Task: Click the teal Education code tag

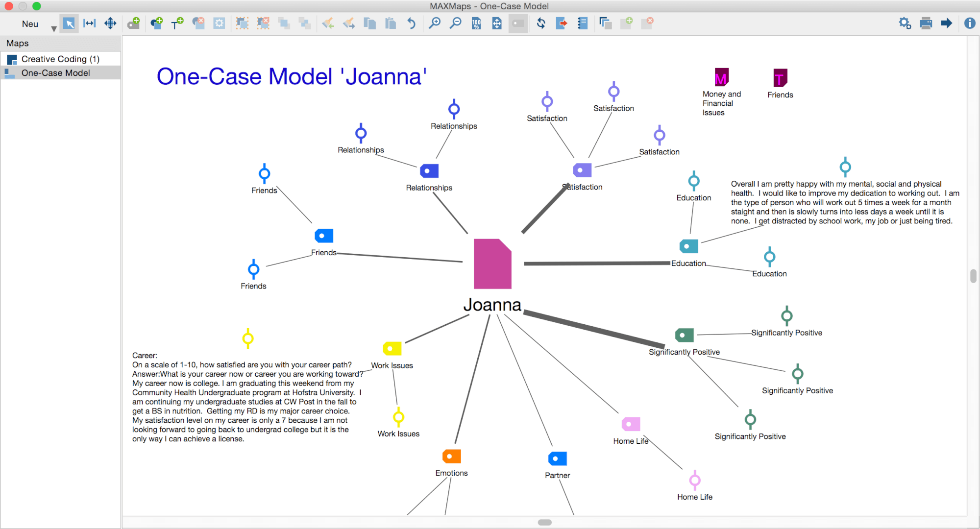Action: (688, 246)
